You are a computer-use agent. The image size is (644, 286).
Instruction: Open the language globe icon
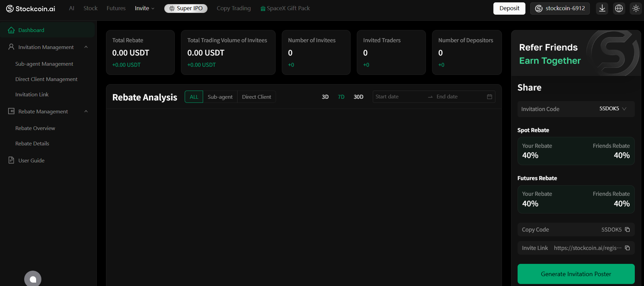pyautogui.click(x=619, y=9)
